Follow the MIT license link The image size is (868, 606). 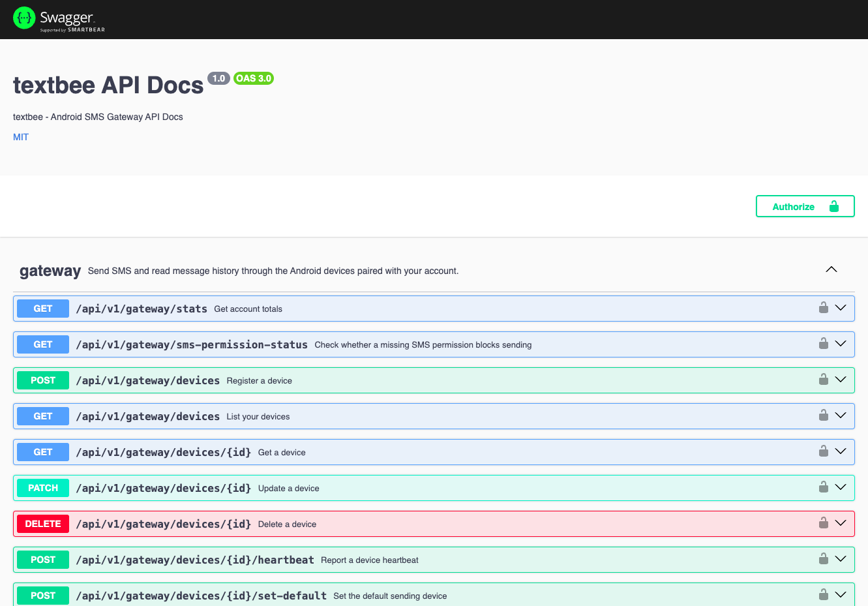point(21,137)
